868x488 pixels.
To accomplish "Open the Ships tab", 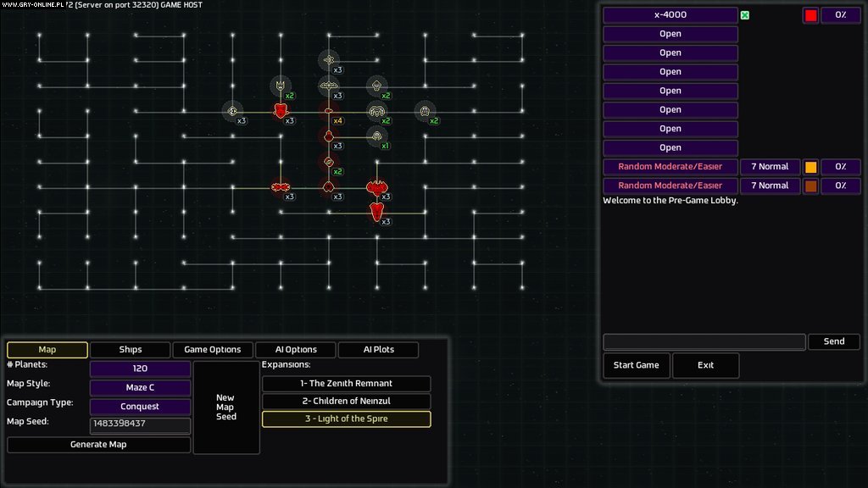I will tap(130, 349).
